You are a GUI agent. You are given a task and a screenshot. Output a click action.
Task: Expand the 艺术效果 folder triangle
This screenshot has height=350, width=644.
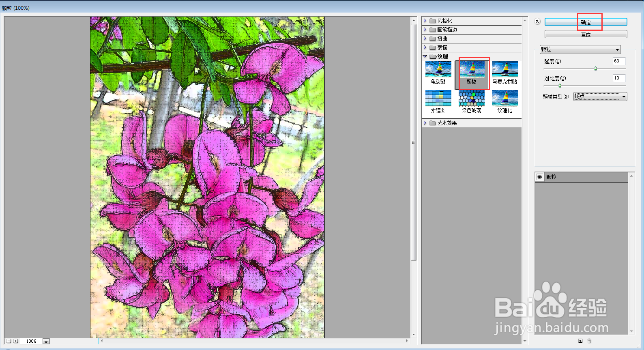(x=425, y=123)
